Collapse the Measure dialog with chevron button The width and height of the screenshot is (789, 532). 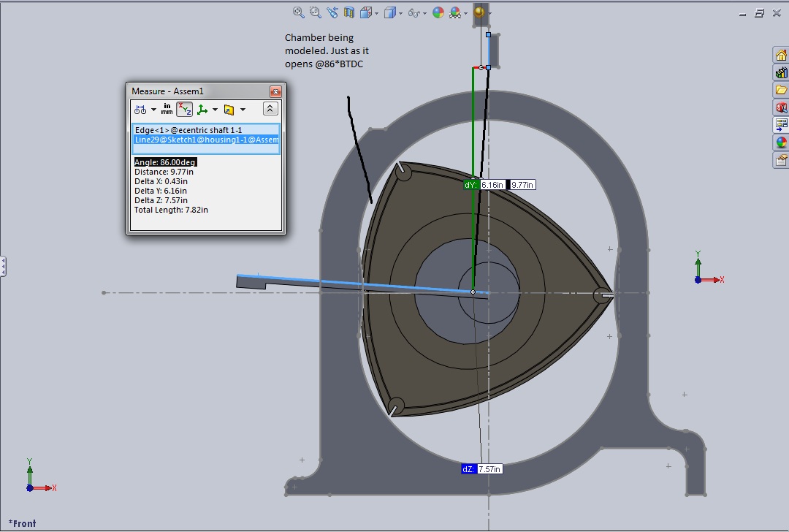pos(270,109)
